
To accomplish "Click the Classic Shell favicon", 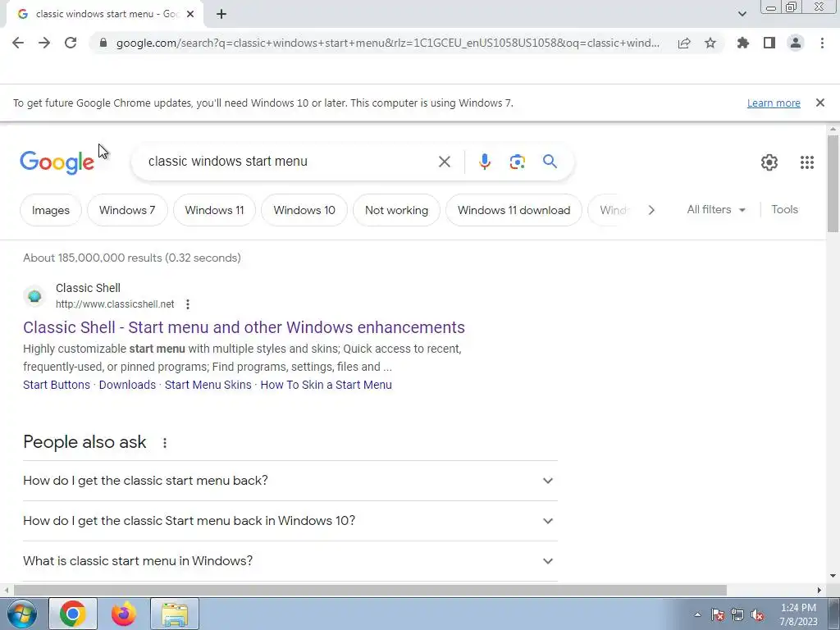I will 34,295.
